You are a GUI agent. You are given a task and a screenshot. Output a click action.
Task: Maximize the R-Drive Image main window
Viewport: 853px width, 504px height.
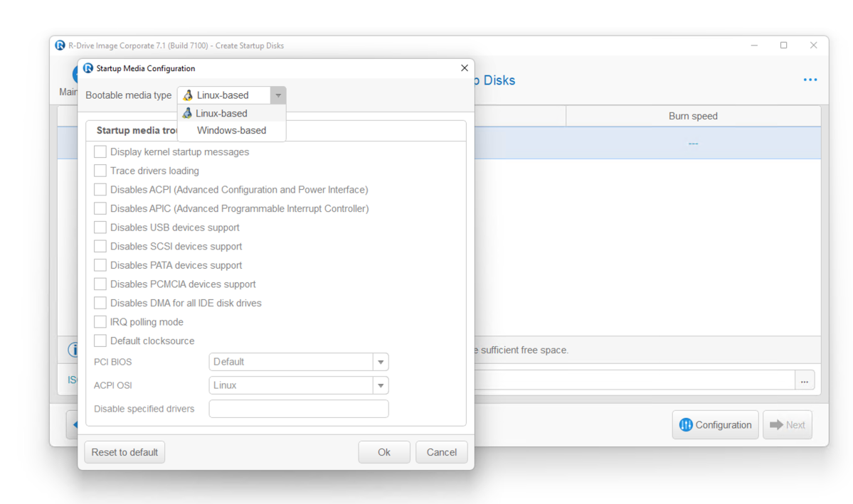783,45
